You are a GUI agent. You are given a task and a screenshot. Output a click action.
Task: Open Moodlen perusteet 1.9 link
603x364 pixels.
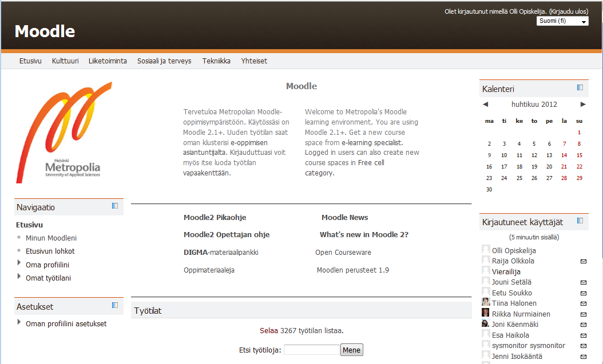coord(352,270)
